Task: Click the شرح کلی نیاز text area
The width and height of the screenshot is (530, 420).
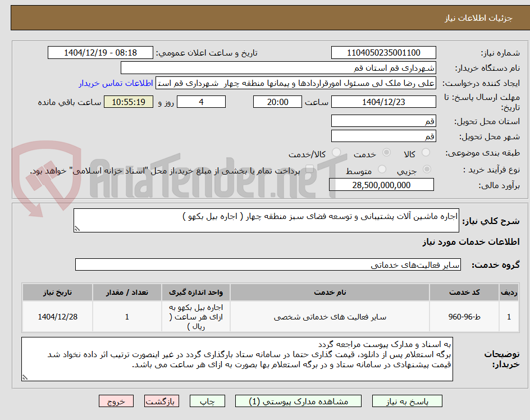Action: pos(266,221)
